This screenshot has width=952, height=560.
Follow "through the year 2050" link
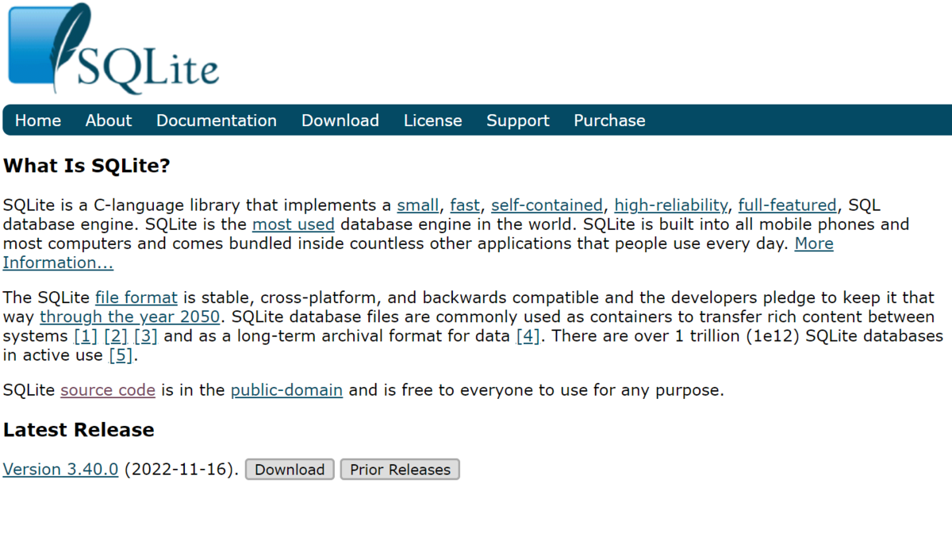point(130,316)
